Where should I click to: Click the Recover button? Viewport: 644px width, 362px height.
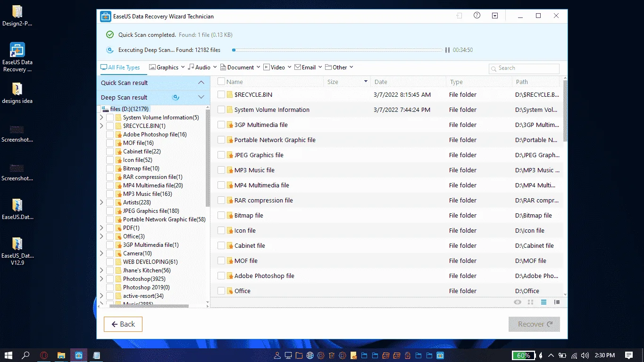pos(534,324)
